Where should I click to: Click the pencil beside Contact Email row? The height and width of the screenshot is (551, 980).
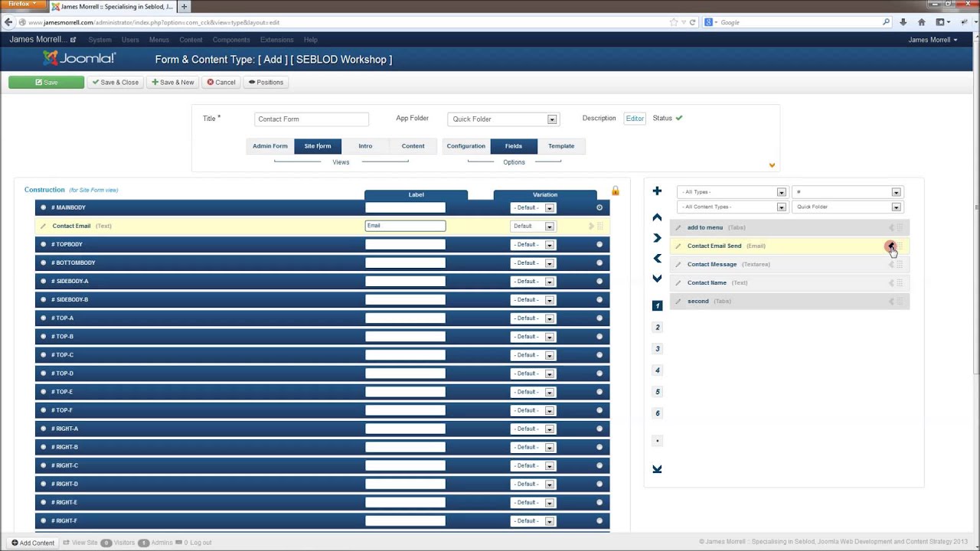click(43, 227)
